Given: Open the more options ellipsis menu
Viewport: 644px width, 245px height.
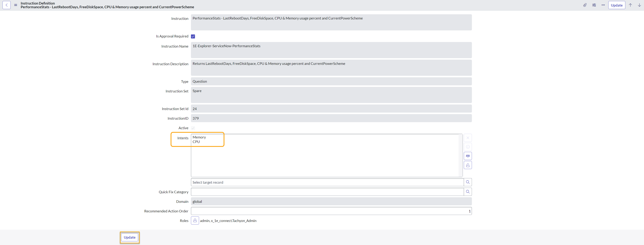Looking at the screenshot, I should (x=603, y=5).
